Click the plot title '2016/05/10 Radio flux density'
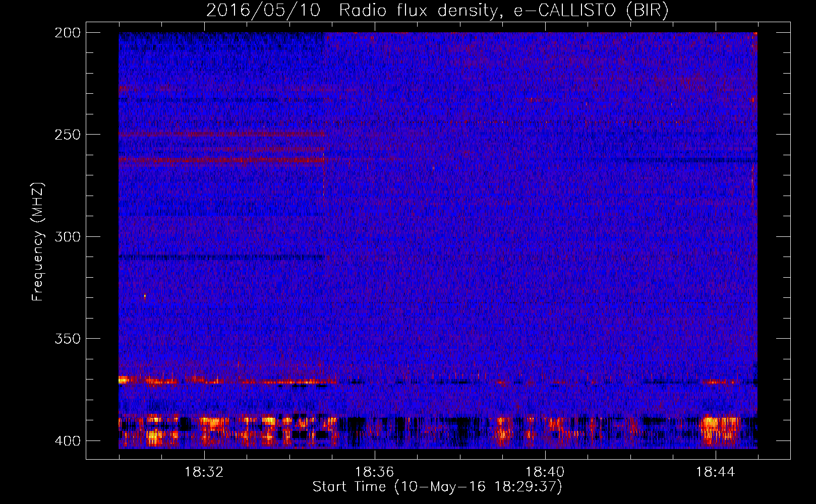The image size is (816, 504). (437, 11)
